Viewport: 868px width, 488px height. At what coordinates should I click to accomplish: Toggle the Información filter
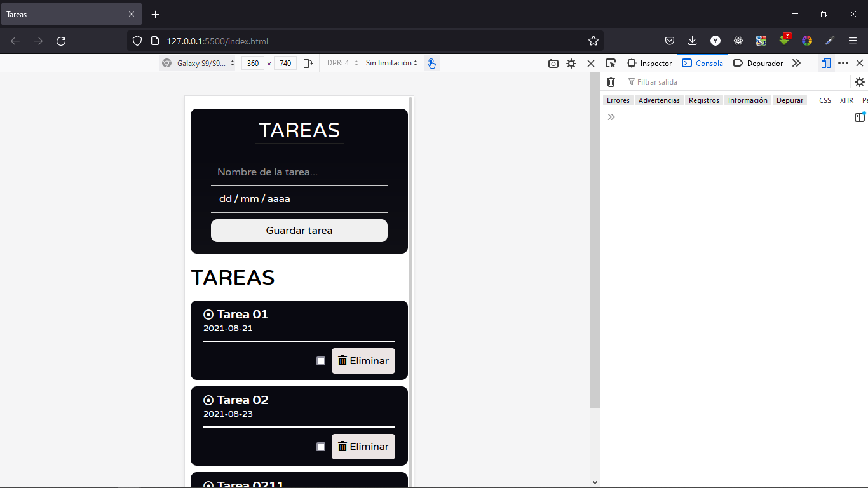(x=748, y=100)
